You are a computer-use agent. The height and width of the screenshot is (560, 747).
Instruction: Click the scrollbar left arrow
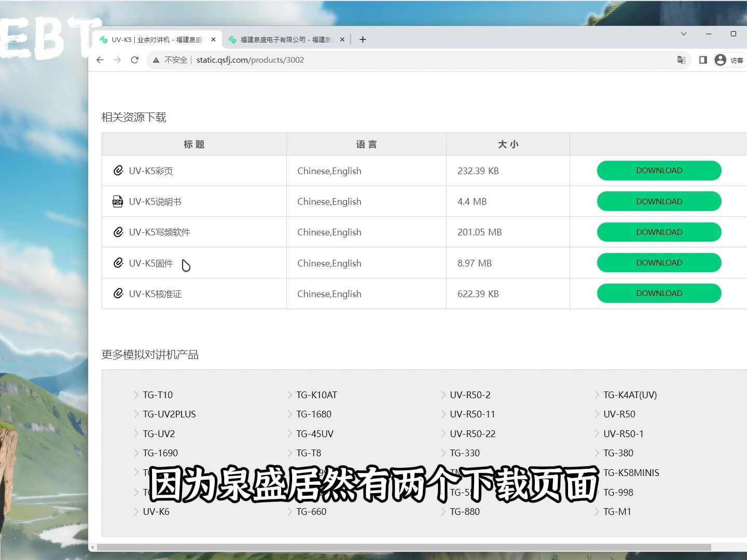point(92,548)
